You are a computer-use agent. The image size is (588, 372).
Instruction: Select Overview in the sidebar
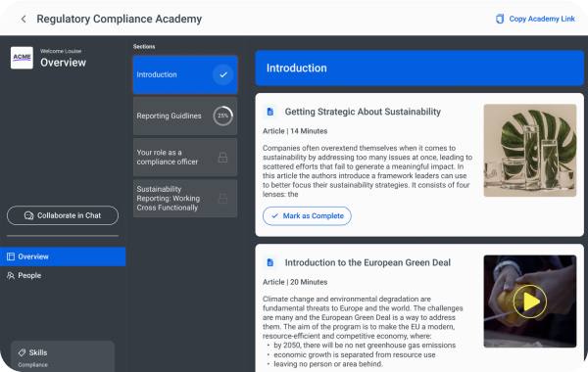[63, 256]
